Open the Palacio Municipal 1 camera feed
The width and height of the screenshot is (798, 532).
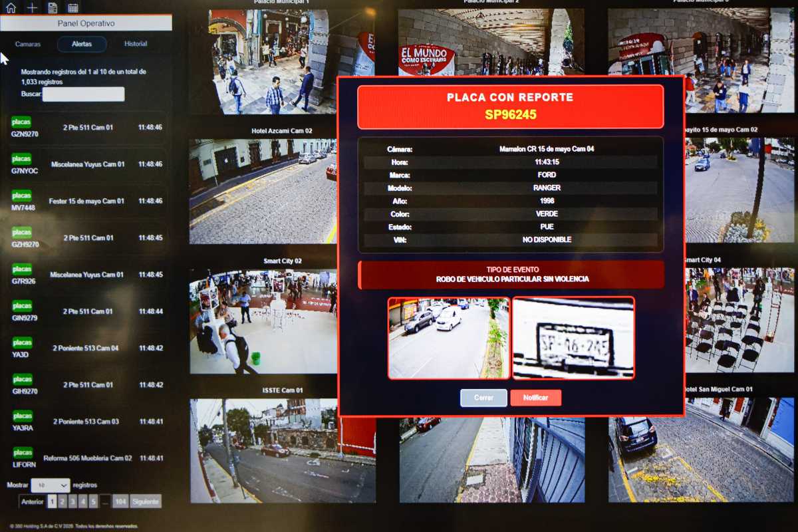point(281,61)
